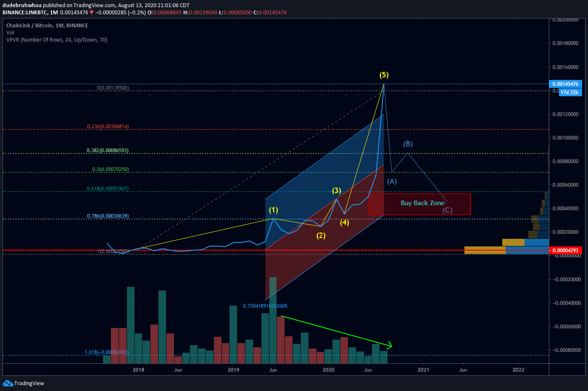Click the 2019 label on time axis

coord(233,370)
